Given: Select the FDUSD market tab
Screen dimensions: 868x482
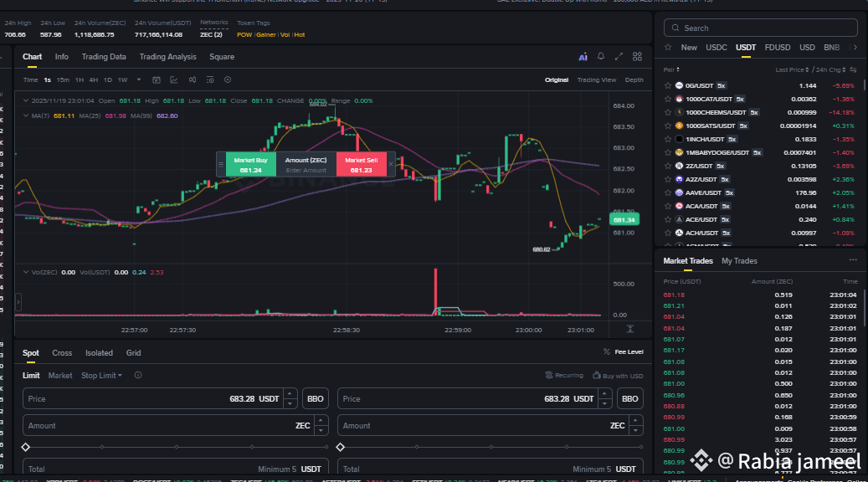Looking at the screenshot, I should pyautogui.click(x=778, y=48).
